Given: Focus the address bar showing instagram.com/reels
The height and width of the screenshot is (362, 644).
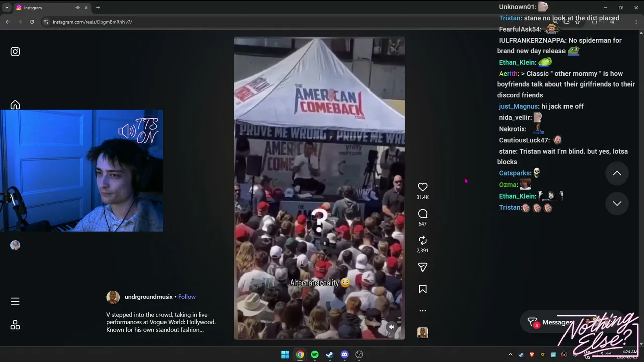Looking at the screenshot, I should pyautogui.click(x=297, y=22).
